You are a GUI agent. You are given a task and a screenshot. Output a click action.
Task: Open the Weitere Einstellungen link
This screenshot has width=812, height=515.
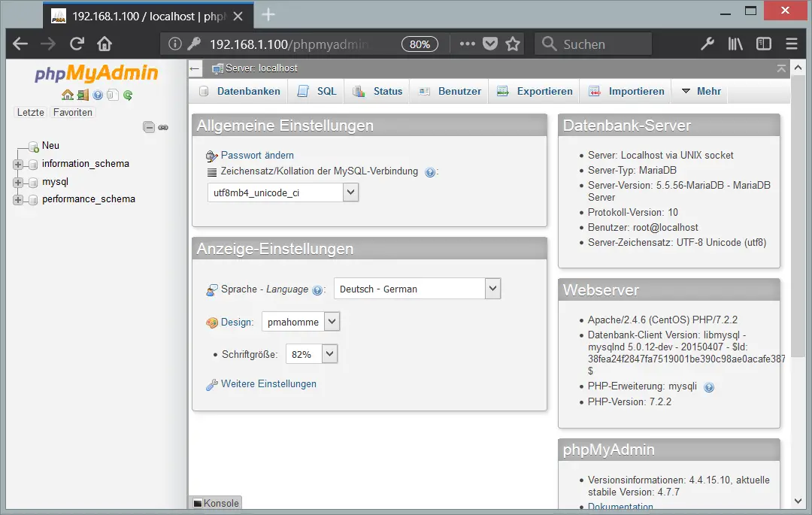tap(268, 384)
